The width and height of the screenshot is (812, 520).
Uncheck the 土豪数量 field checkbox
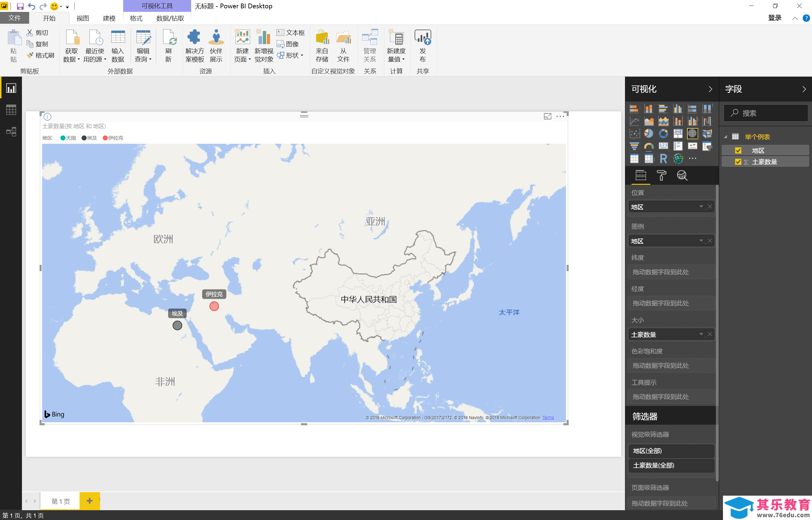point(738,162)
